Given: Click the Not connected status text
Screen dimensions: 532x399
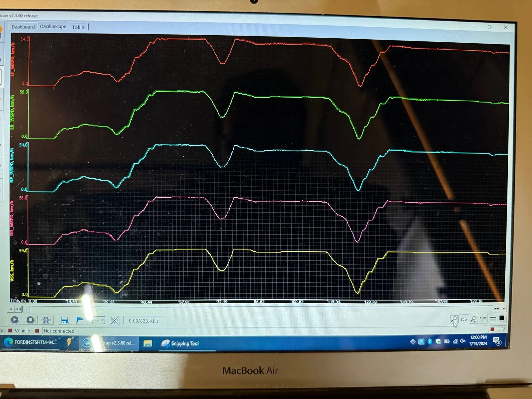Looking at the screenshot, I should click(59, 331).
